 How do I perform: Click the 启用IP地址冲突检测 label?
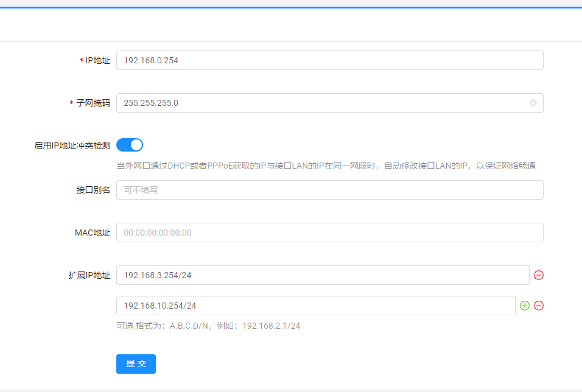(x=72, y=145)
